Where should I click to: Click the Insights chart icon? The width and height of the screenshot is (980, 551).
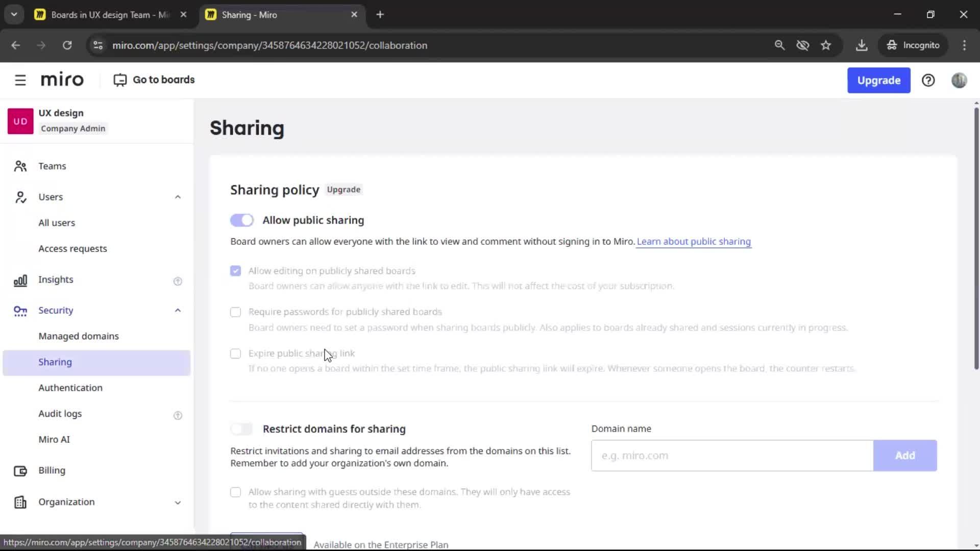pyautogui.click(x=20, y=280)
